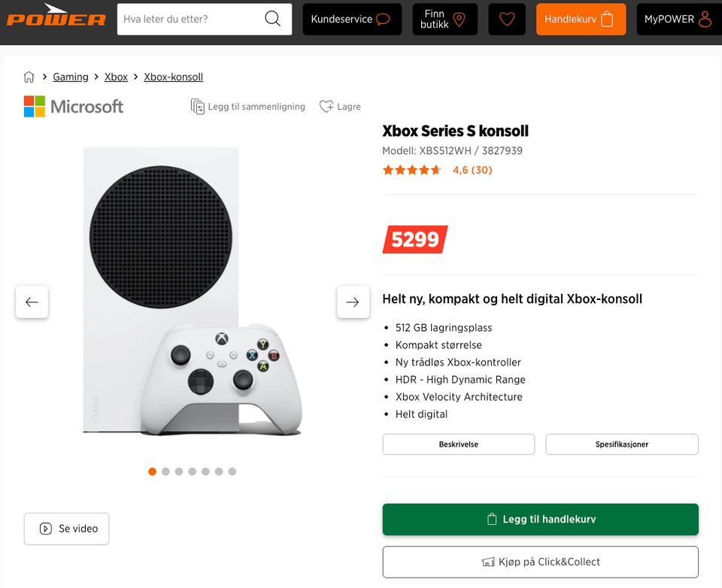This screenshot has height=588, width=722.
Task: Open the wishlist heart icon
Action: pyautogui.click(x=507, y=19)
